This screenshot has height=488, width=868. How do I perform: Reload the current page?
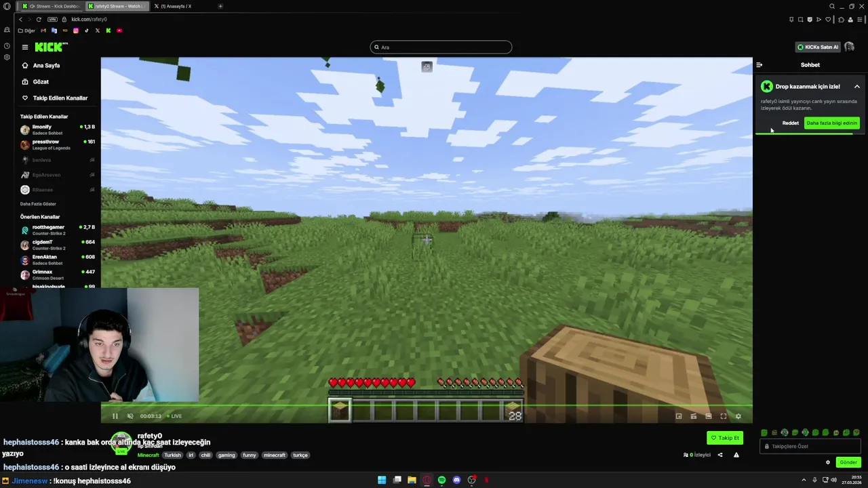pyautogui.click(x=39, y=19)
